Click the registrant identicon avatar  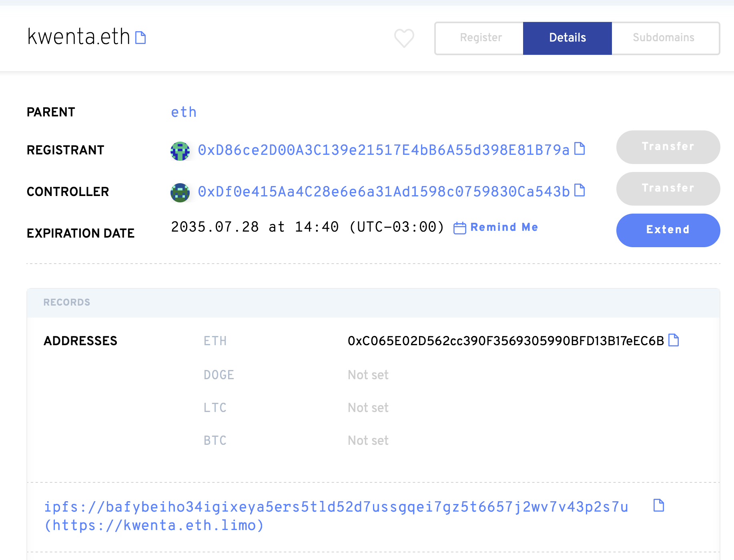coord(180,151)
